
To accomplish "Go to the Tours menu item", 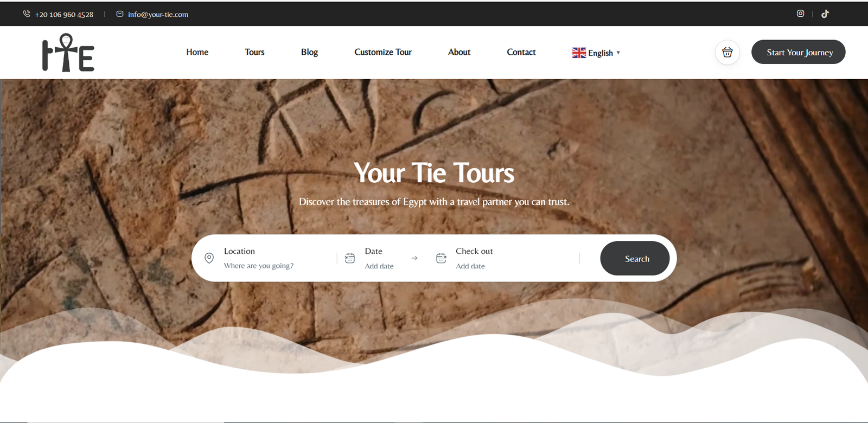I will click(x=254, y=52).
